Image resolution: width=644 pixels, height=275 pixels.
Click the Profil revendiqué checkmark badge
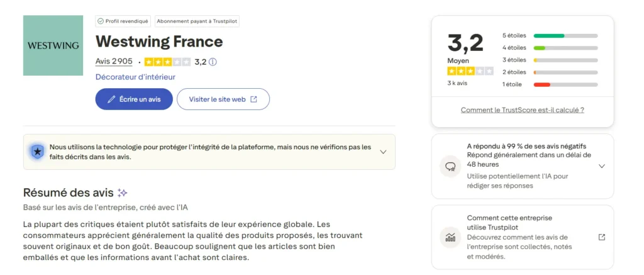[x=101, y=21]
